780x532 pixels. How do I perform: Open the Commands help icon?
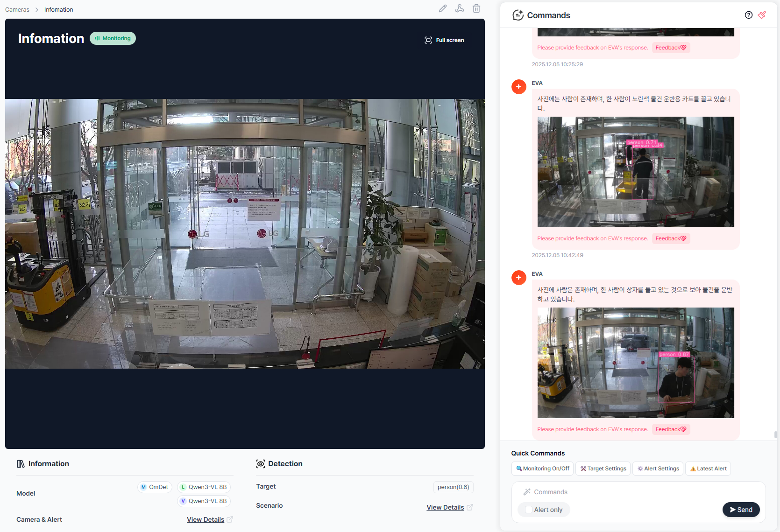[748, 15]
